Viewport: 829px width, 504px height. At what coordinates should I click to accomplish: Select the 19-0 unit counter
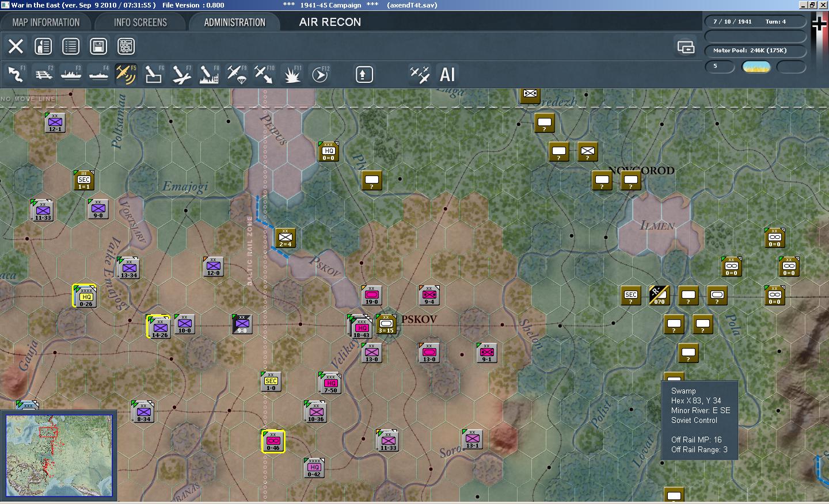(x=371, y=295)
